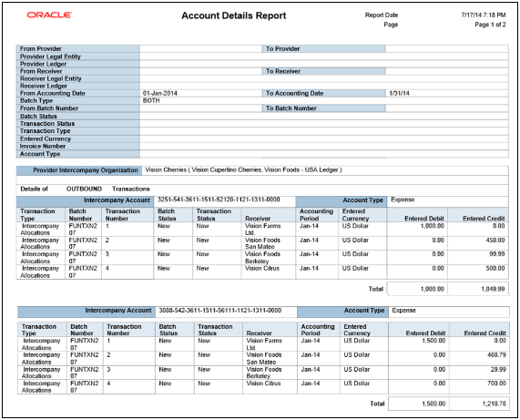
Task: Select the 700.00 entered credit cell
Action: (x=496, y=384)
